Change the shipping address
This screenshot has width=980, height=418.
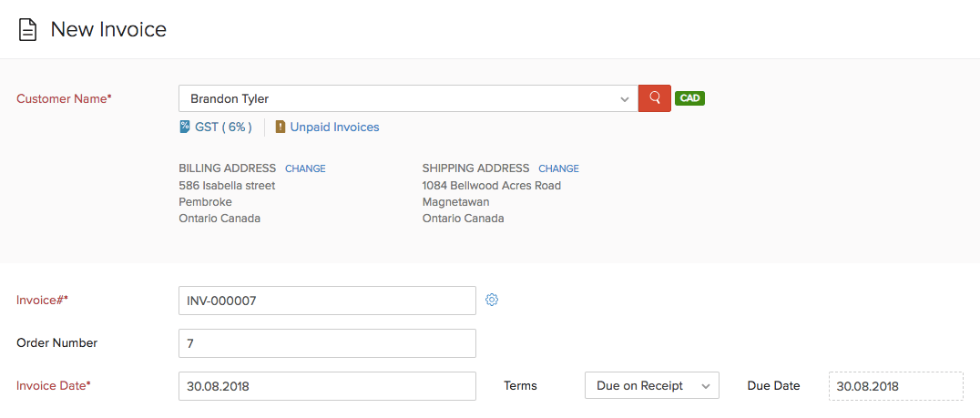click(x=558, y=168)
